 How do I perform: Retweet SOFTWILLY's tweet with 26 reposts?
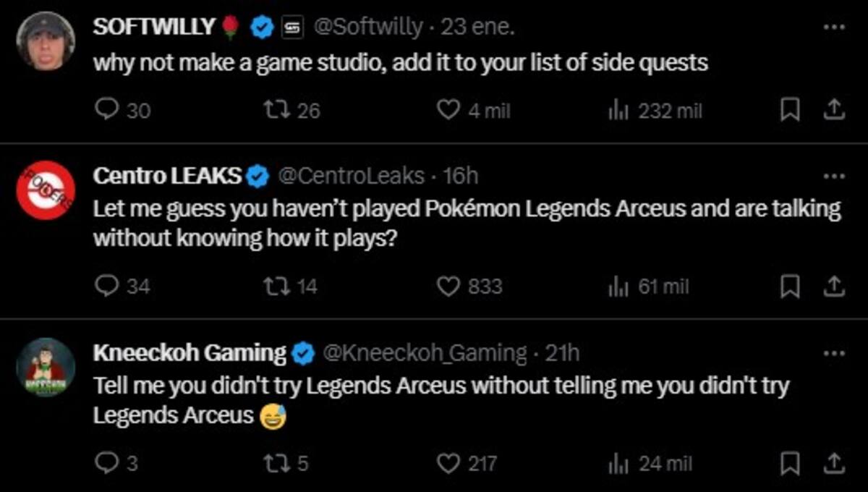point(292,110)
